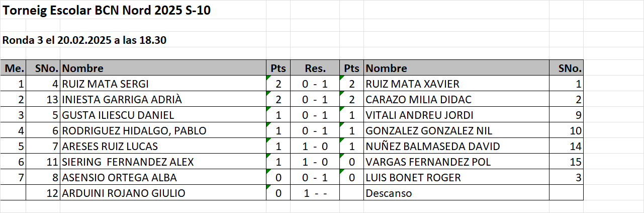
Task: Select GONZALEZ GONZALEZ NIL cell
Action: tap(456, 131)
